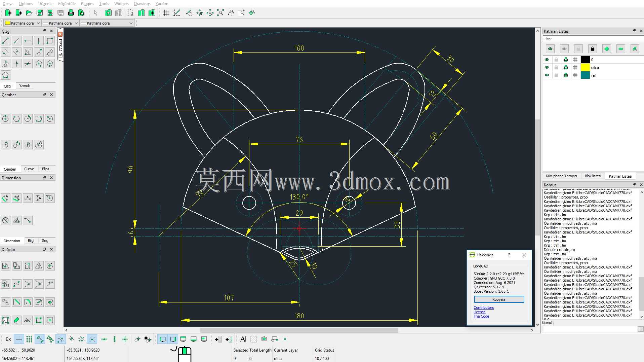The height and width of the screenshot is (362, 644).
Task: Remove layer using the minus icon
Action: click(621, 49)
